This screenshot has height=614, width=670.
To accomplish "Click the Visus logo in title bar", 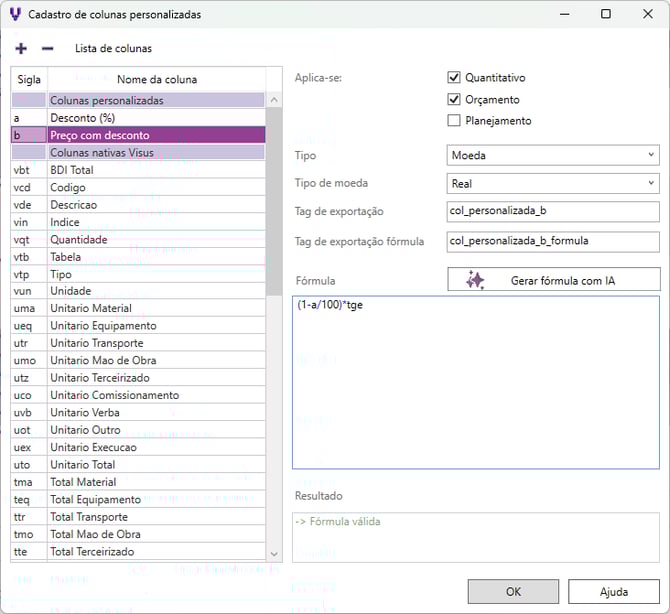I will click(14, 14).
